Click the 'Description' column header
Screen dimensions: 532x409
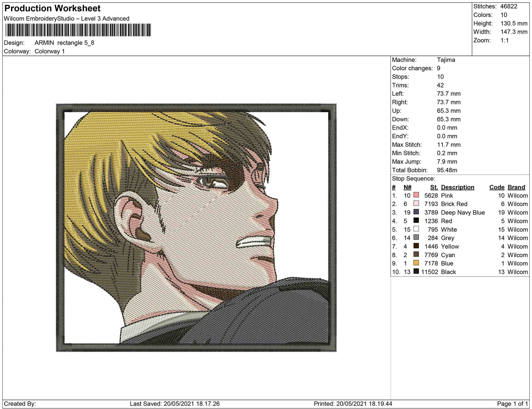458,187
